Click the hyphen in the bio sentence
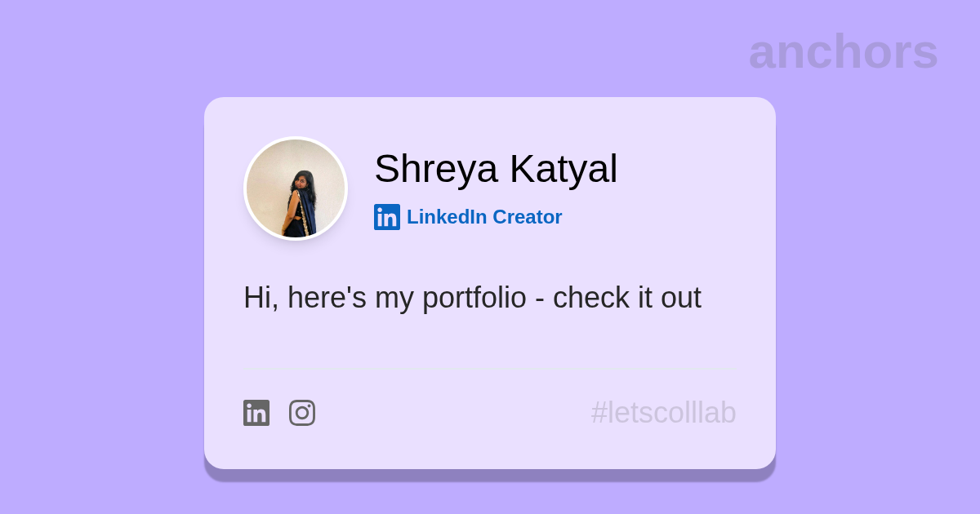The height and width of the screenshot is (514, 980). (540, 299)
